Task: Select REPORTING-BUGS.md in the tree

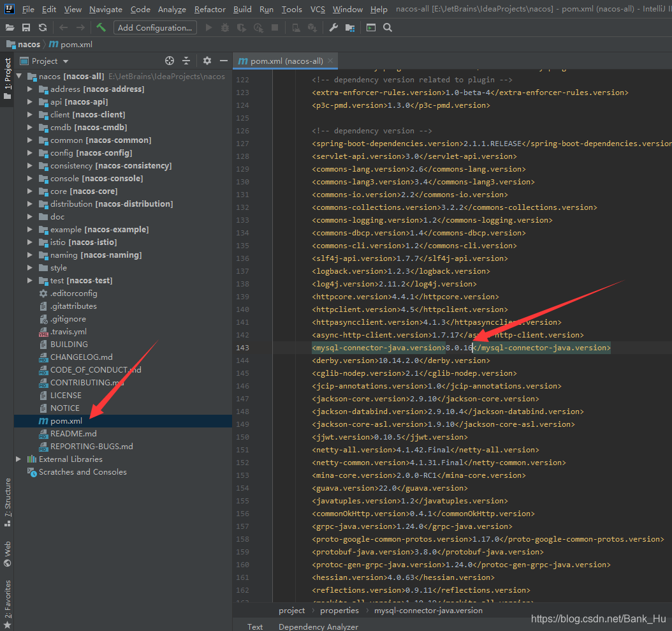Action: (x=92, y=447)
